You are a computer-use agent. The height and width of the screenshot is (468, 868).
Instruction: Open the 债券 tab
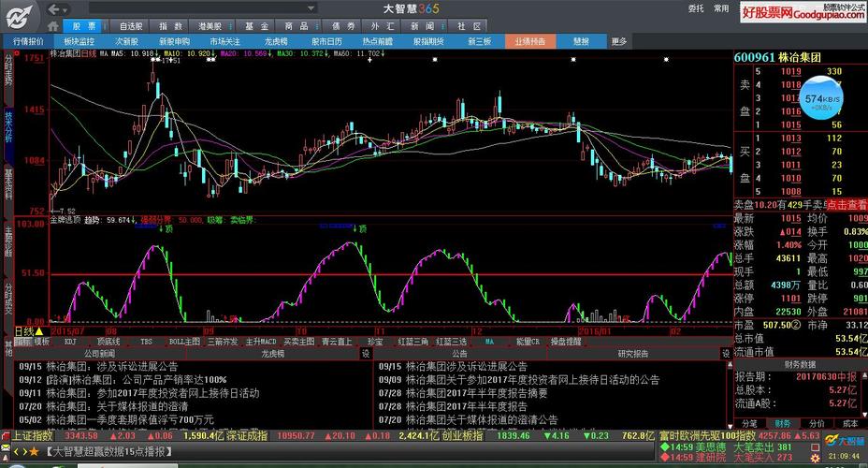tap(343, 26)
